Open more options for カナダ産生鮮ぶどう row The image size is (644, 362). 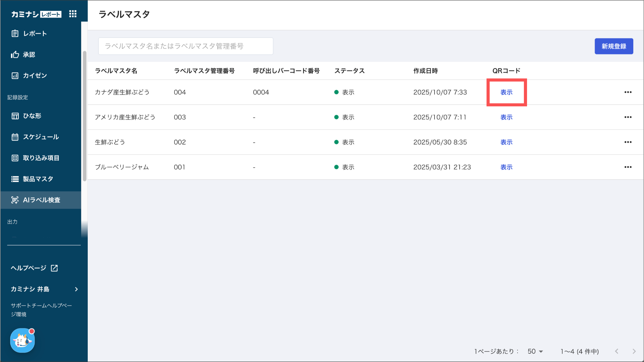click(628, 92)
